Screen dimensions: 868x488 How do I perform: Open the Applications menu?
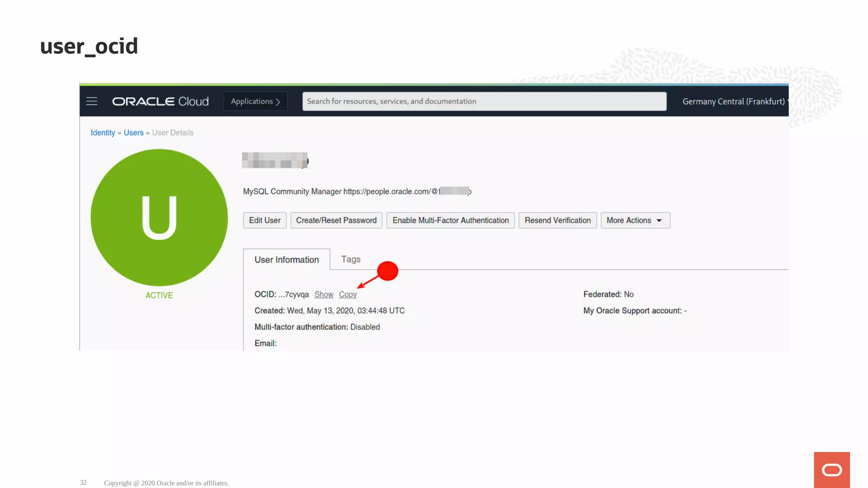pos(256,101)
